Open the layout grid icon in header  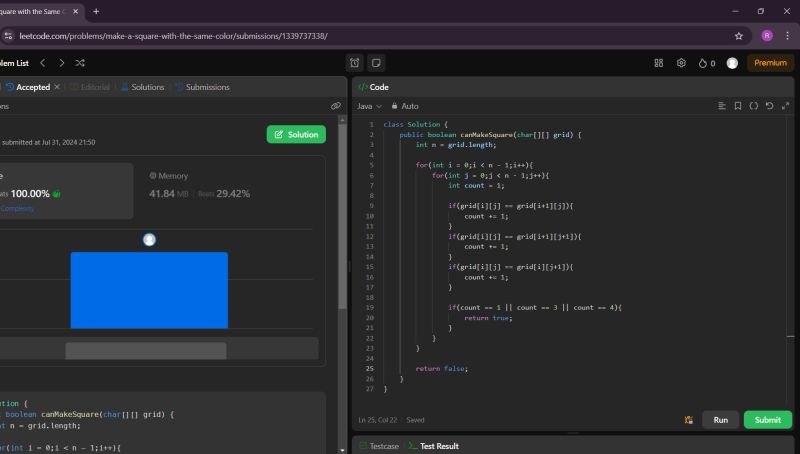click(x=658, y=63)
